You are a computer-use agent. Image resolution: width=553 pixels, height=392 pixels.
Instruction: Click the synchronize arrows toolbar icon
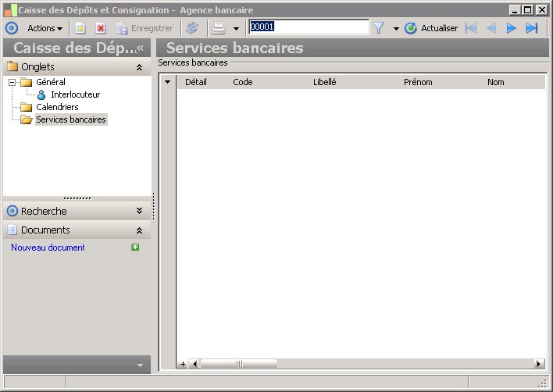click(192, 28)
